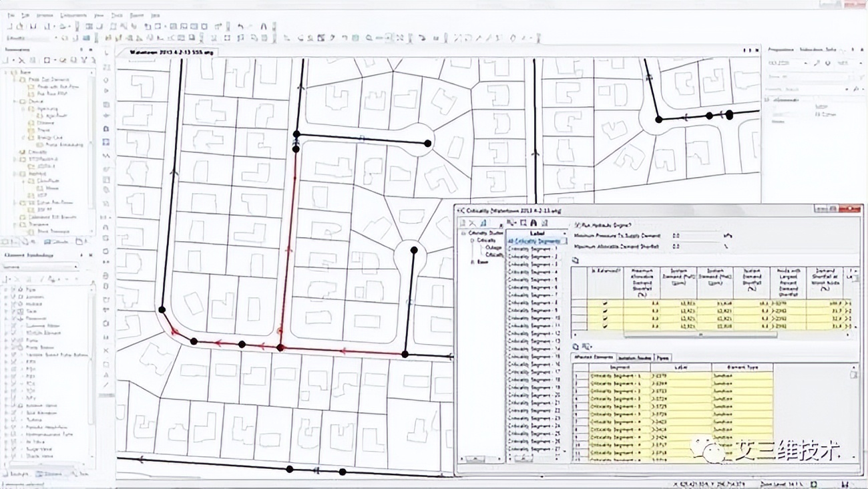Toggle Pipe visibility checkbox in Element Symbology

click(x=13, y=289)
